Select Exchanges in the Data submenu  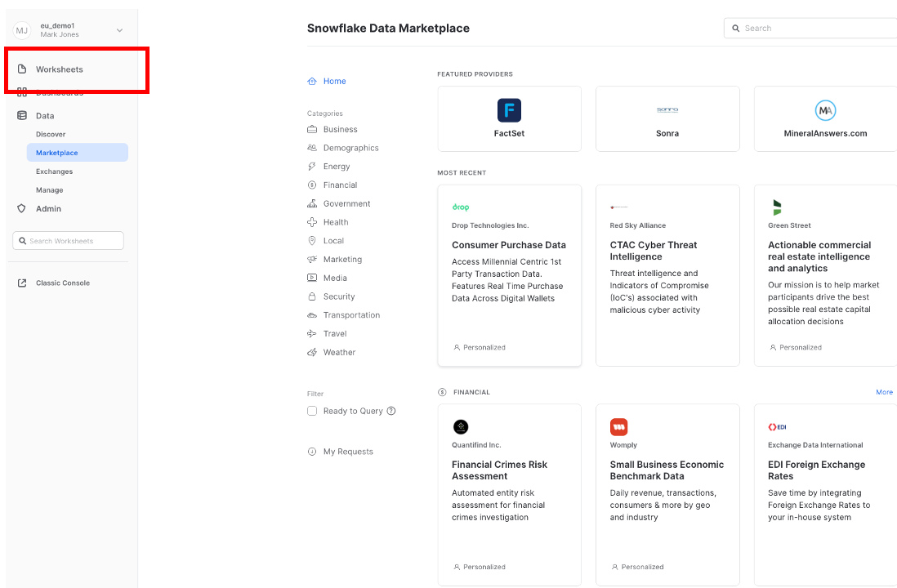[x=54, y=171]
